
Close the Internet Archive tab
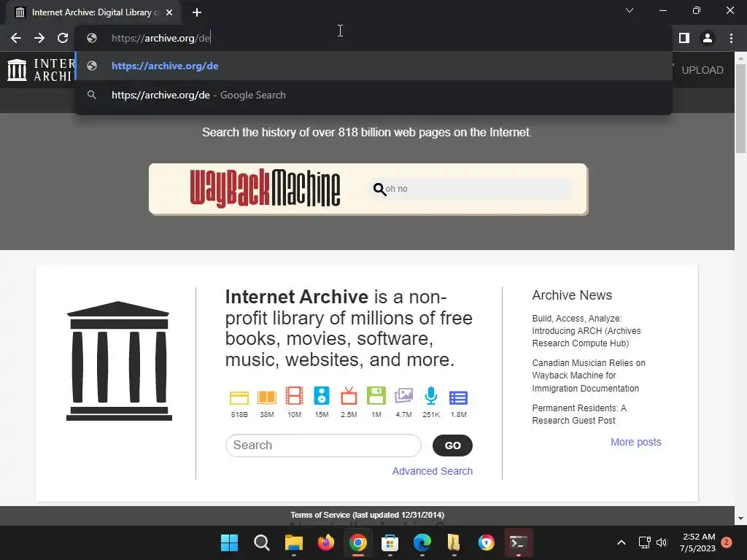pyautogui.click(x=169, y=12)
